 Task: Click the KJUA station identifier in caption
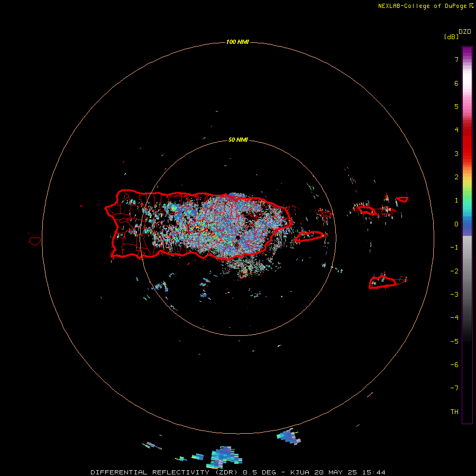coord(301,472)
